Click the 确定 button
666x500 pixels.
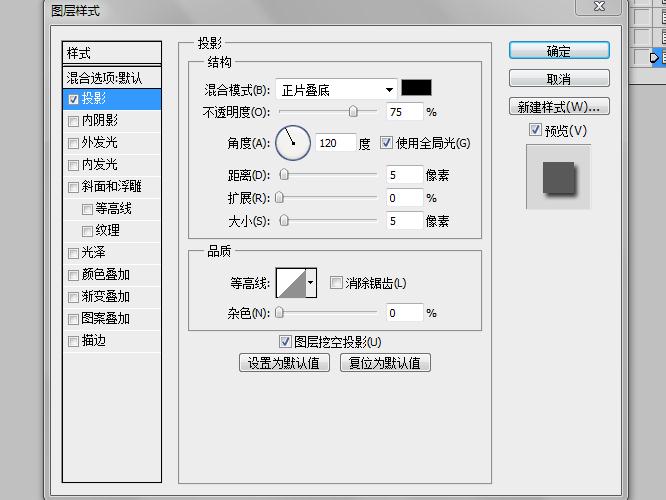click(x=559, y=51)
